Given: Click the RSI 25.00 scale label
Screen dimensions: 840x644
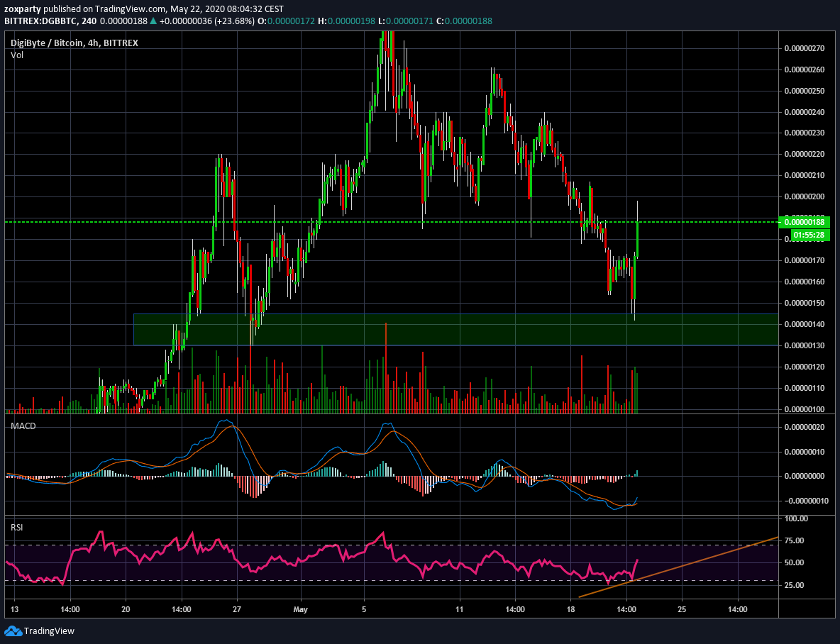Looking at the screenshot, I should (x=795, y=585).
